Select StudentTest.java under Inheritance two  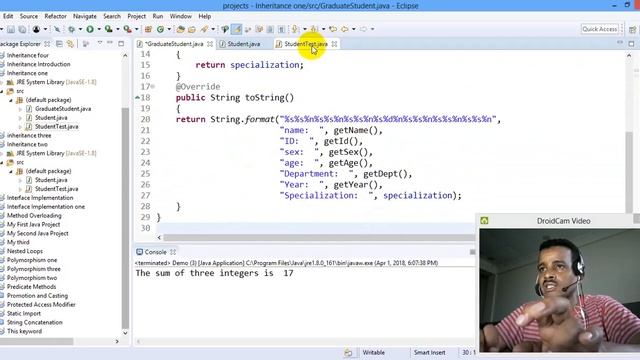coord(56,189)
